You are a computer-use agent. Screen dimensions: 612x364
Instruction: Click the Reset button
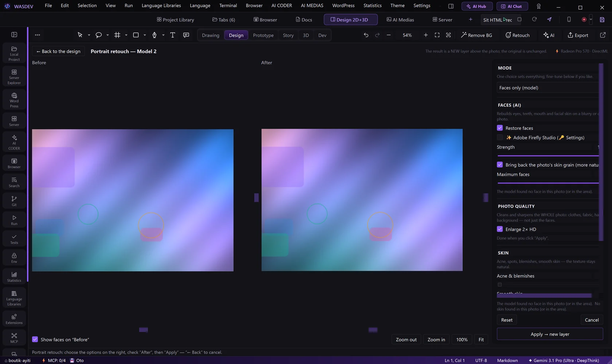click(507, 320)
